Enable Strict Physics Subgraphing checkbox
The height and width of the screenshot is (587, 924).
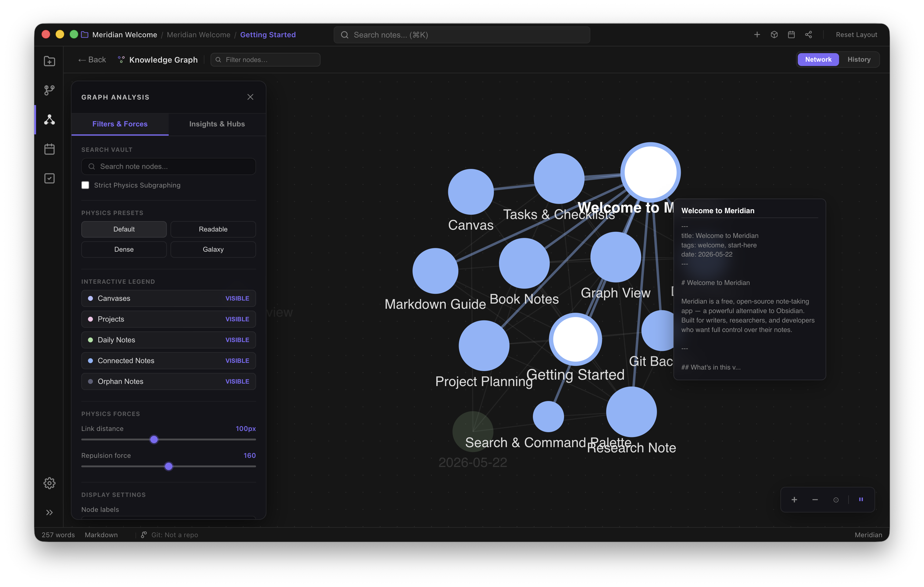[x=85, y=185]
